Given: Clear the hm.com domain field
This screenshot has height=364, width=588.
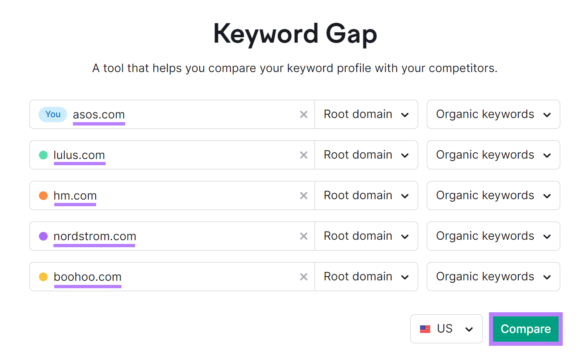Looking at the screenshot, I should pyautogui.click(x=304, y=195).
